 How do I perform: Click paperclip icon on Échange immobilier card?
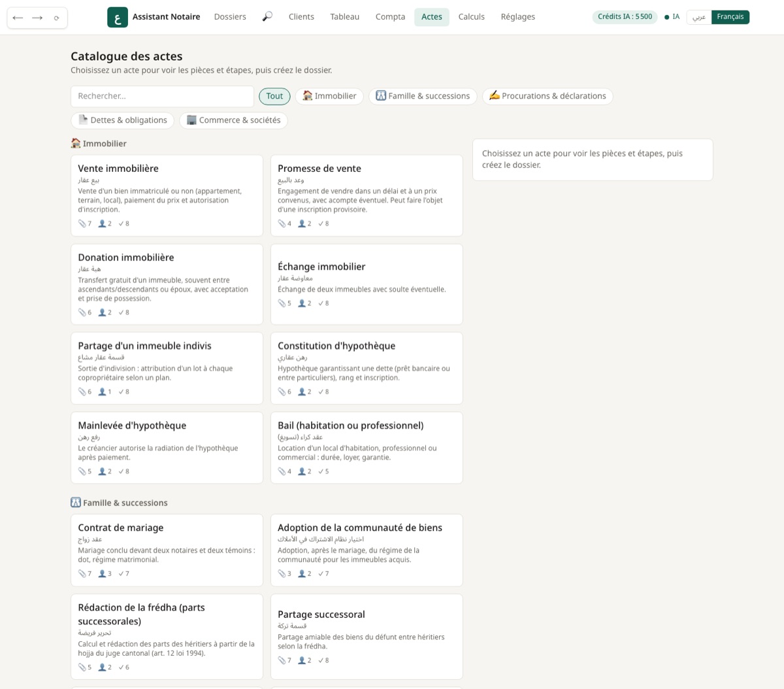(282, 303)
